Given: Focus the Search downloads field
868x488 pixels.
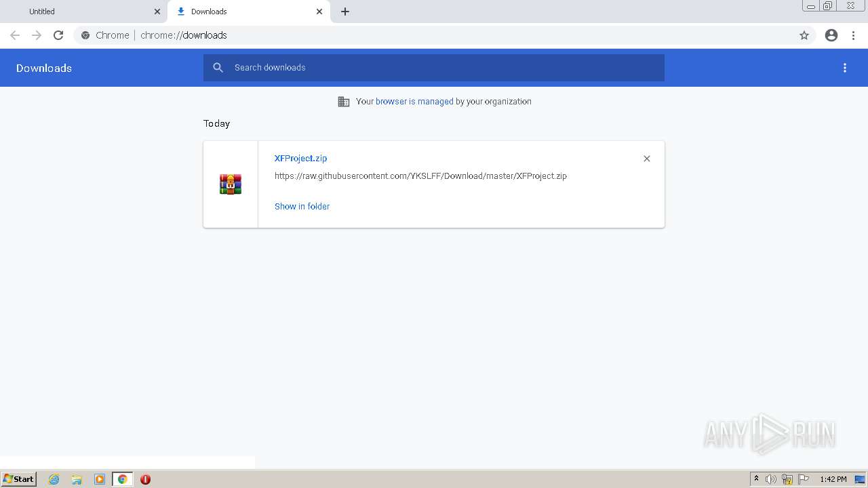Looking at the screenshot, I should 434,68.
